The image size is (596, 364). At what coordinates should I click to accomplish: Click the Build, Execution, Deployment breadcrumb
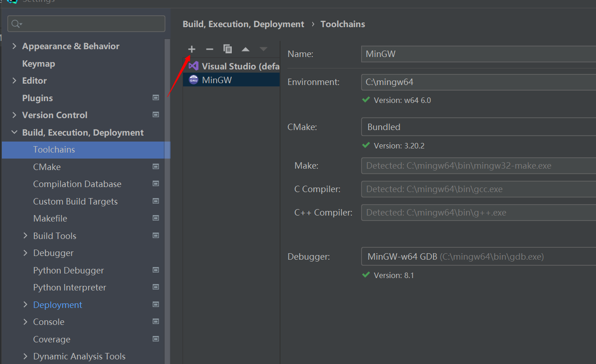[243, 24]
